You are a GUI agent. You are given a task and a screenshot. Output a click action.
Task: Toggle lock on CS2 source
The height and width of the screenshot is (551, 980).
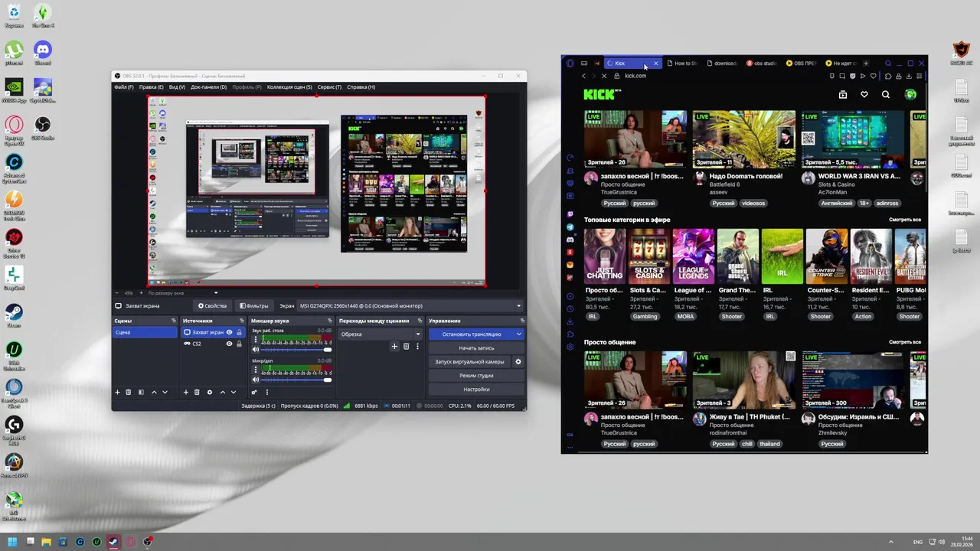[x=239, y=344]
